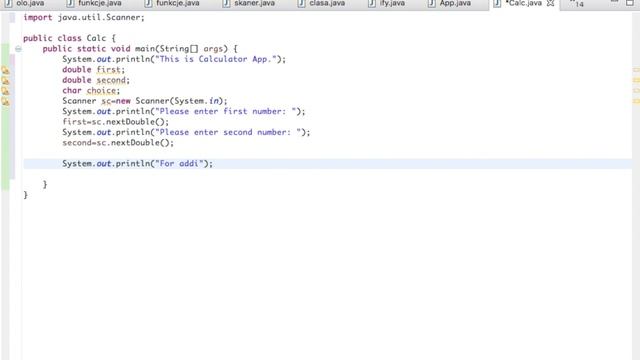Place cursor in the "For addi" string
Viewport: 640px width, 360px height.
(179, 164)
